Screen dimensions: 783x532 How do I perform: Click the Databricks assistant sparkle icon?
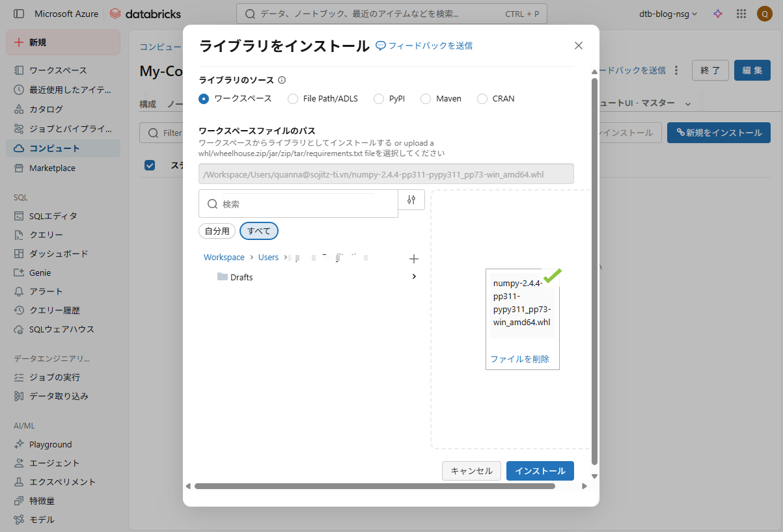718,14
